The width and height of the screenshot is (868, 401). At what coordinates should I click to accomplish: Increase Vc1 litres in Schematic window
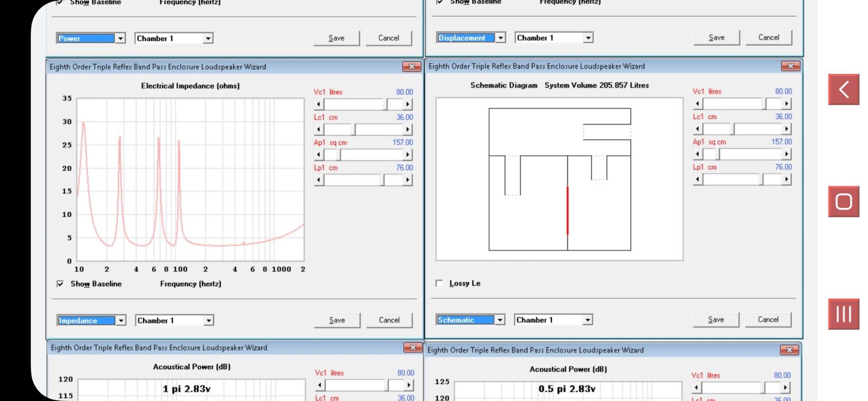[787, 104]
